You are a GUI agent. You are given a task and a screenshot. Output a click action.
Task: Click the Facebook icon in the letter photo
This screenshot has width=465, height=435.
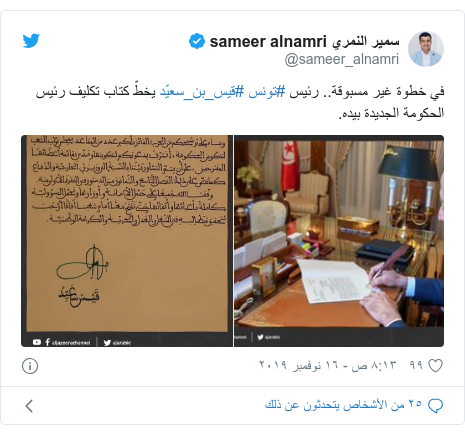(47, 342)
